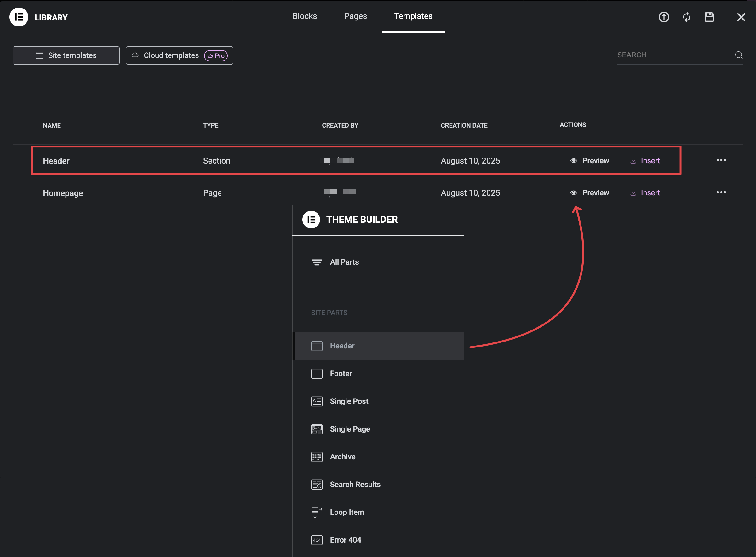Click the Loop Item icon
Image resolution: width=756 pixels, height=557 pixels.
317,512
